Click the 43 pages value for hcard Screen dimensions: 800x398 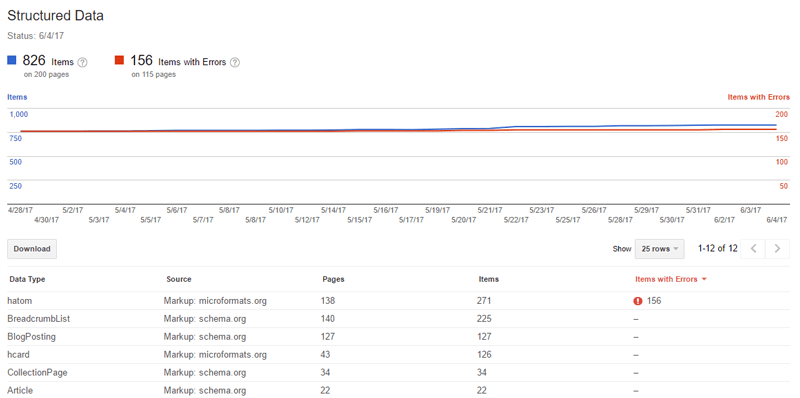click(327, 355)
